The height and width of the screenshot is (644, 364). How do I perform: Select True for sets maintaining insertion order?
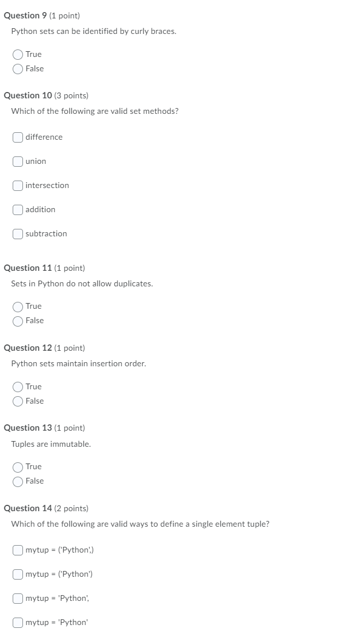click(18, 386)
